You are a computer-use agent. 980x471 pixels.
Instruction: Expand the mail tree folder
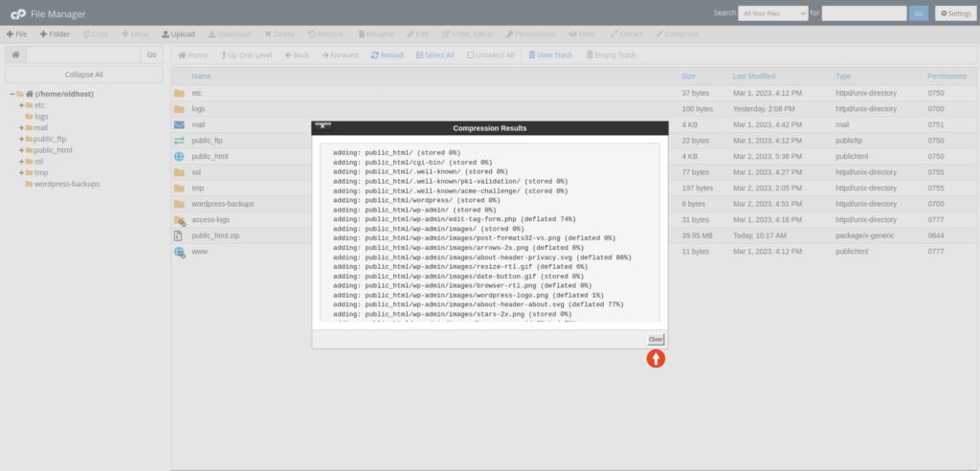(21, 127)
